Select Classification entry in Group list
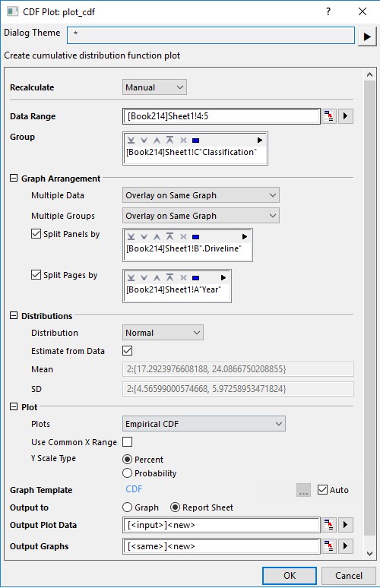Screen dimensions: 380x588 pos(192,152)
